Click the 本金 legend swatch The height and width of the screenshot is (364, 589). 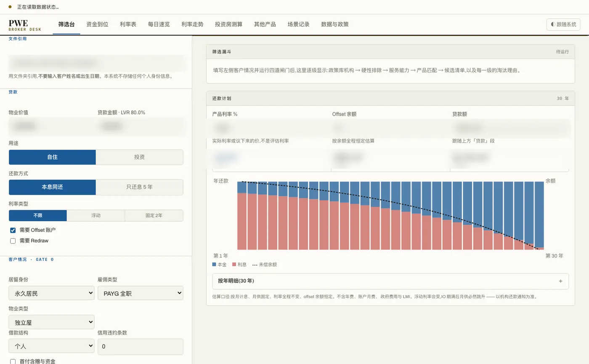214,265
